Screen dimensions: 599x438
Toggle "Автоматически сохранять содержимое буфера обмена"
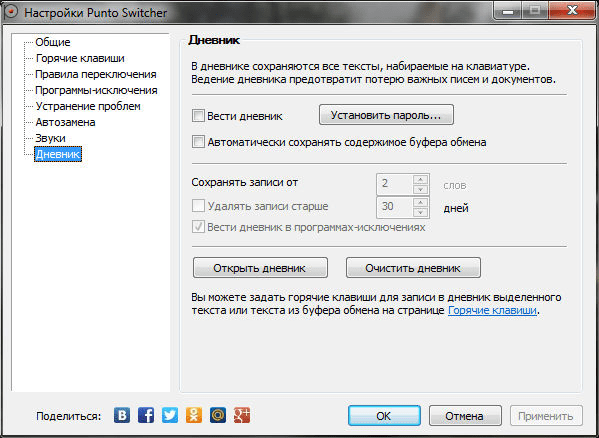[x=198, y=142]
